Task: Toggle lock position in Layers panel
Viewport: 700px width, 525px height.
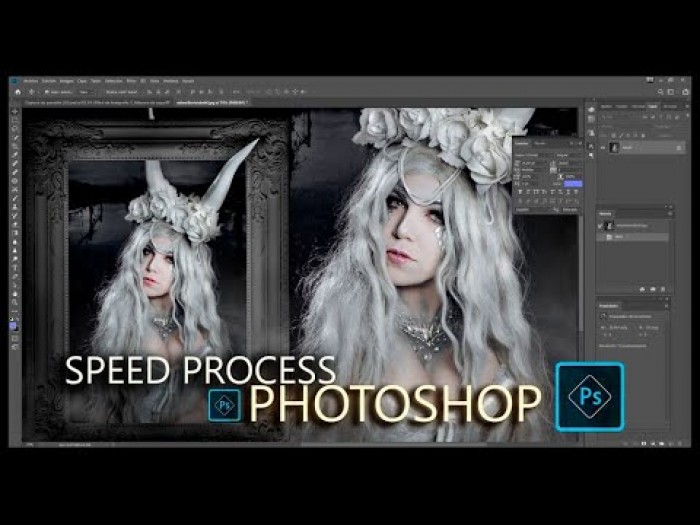Action: (629, 135)
